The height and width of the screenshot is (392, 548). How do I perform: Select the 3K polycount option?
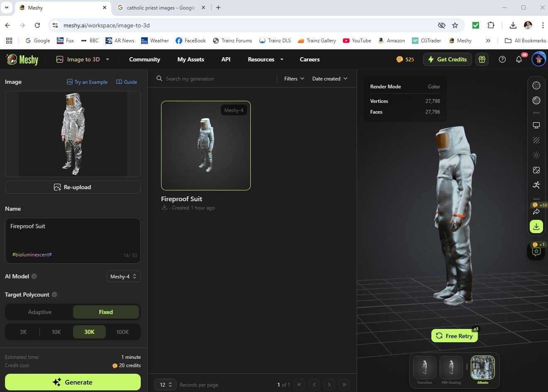click(x=23, y=332)
